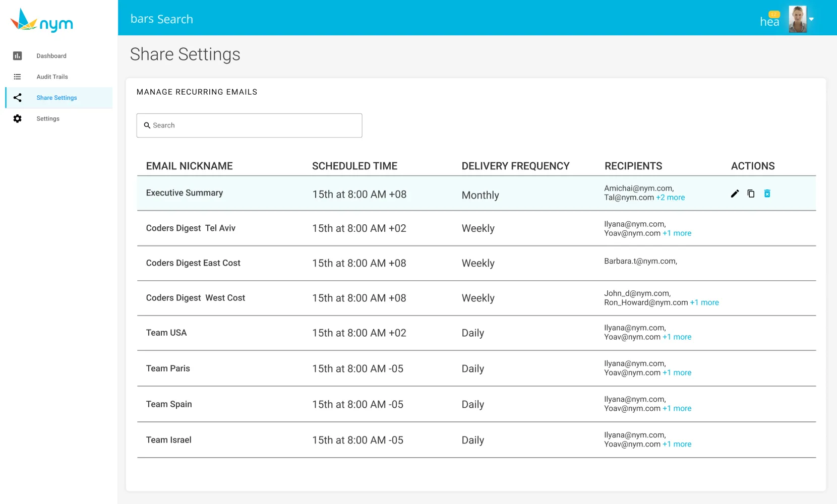
Task: Select Team Paris nickname
Action: [168, 368]
